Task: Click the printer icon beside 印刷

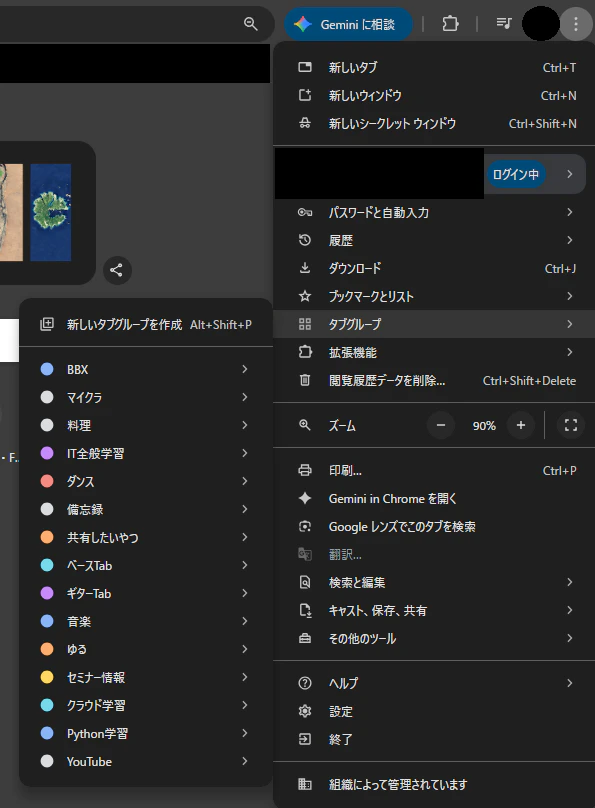Action: point(305,470)
